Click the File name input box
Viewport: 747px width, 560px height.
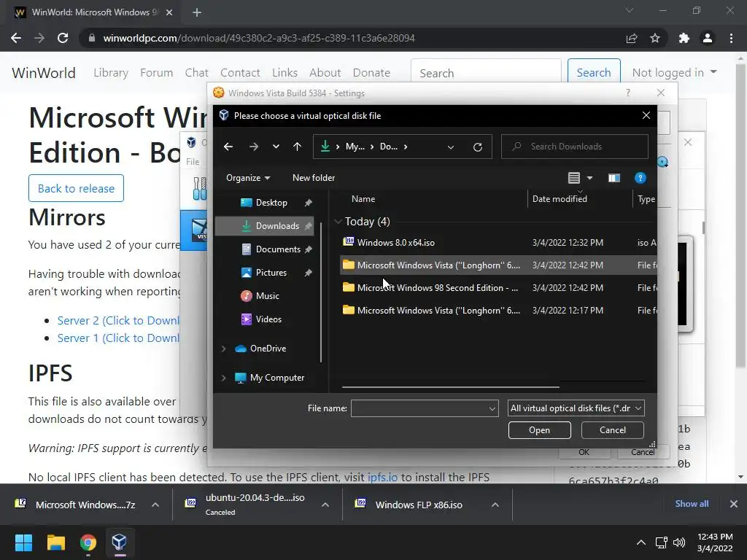425,408
